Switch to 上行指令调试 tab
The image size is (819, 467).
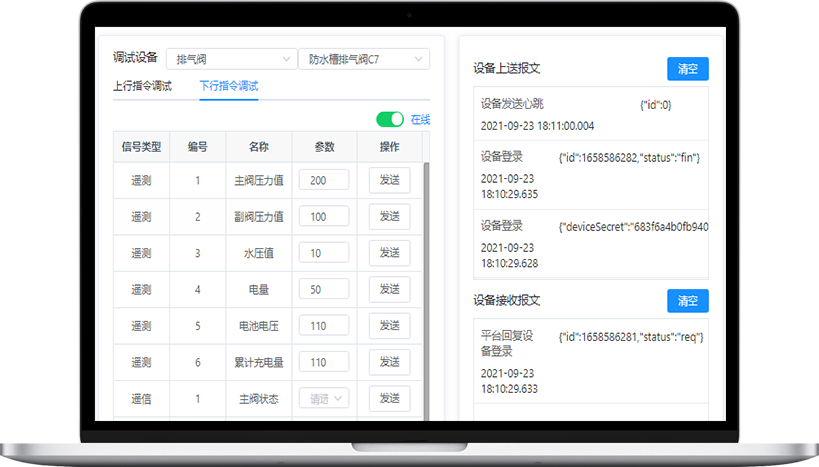click(x=143, y=86)
